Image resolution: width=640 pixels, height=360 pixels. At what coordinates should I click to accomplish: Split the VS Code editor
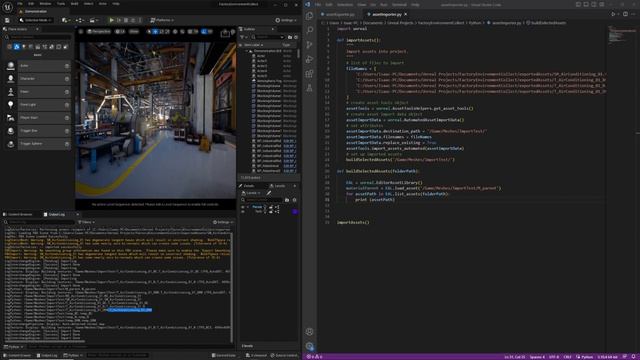625,14
